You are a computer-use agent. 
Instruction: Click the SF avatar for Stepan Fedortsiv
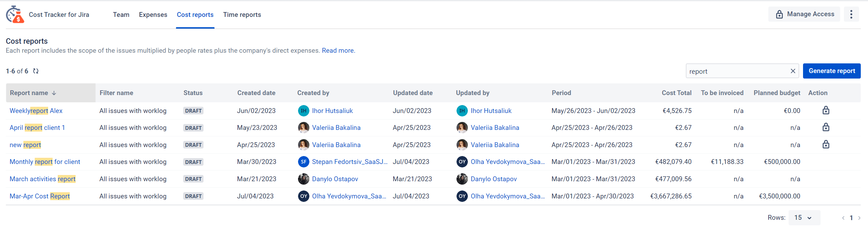point(304,162)
